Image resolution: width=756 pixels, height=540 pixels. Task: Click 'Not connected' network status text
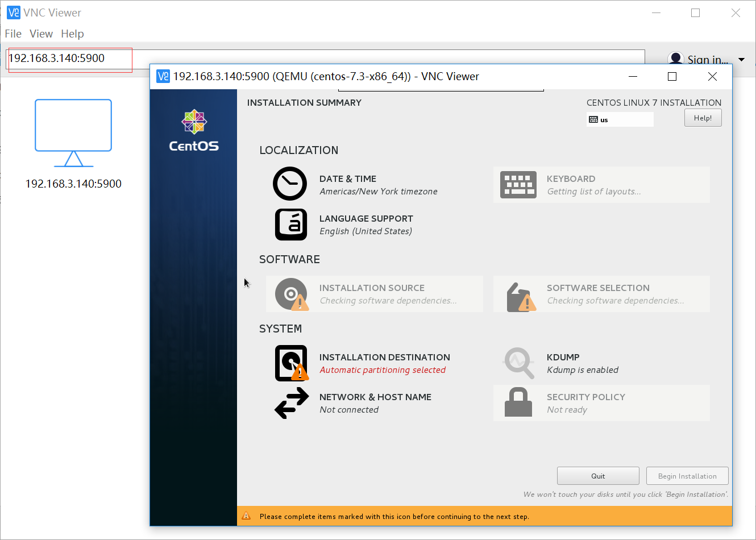click(349, 409)
